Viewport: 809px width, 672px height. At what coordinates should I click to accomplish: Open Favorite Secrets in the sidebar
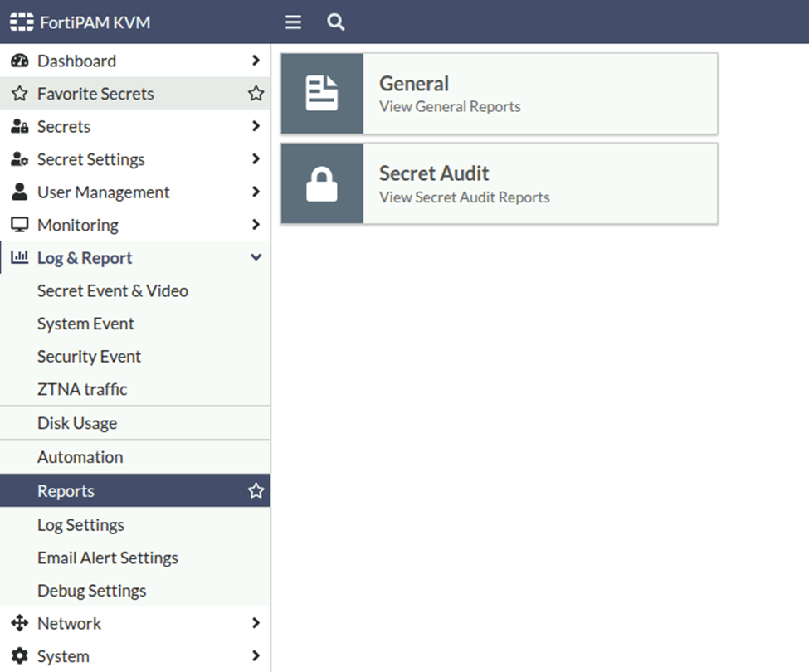point(135,94)
